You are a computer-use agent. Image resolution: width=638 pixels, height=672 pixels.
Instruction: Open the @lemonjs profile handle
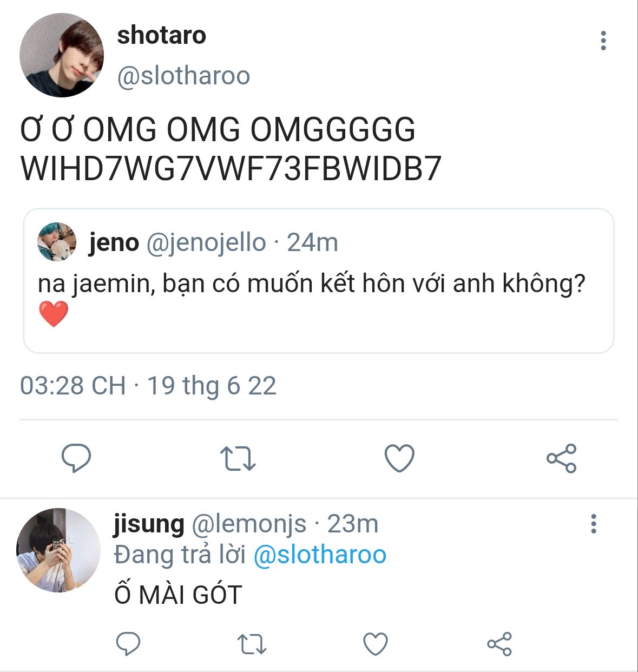click(249, 524)
